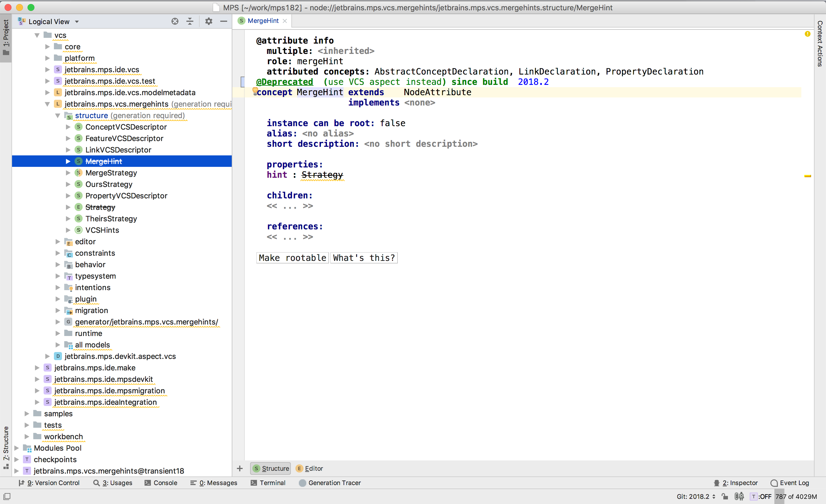This screenshot has width=826, height=504.
Task: Click the NodeAttribute extends reference
Action: [437, 92]
